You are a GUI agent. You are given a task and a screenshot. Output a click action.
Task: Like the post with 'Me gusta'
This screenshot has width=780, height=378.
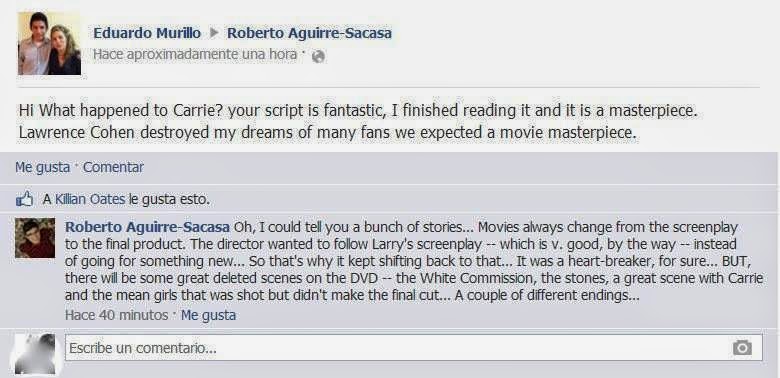coord(42,167)
